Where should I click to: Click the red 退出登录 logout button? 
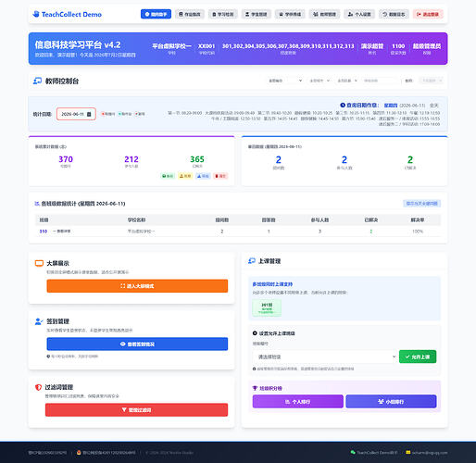[x=428, y=14]
